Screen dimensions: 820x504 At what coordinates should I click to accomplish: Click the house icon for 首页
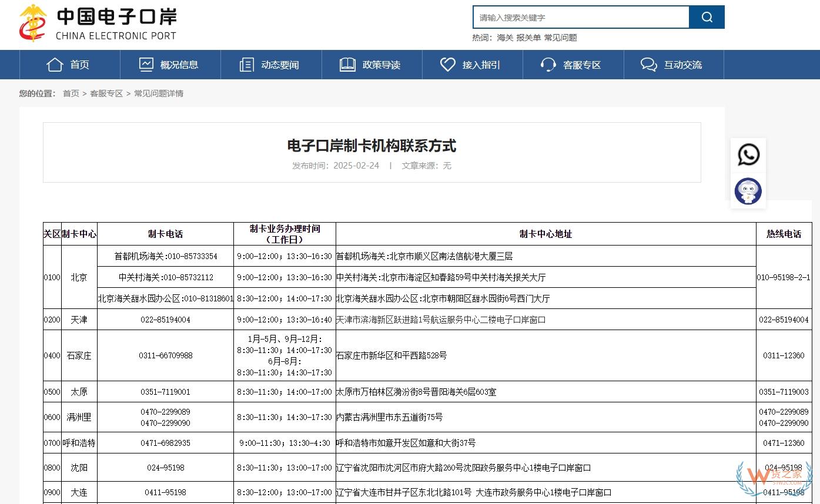click(x=55, y=65)
